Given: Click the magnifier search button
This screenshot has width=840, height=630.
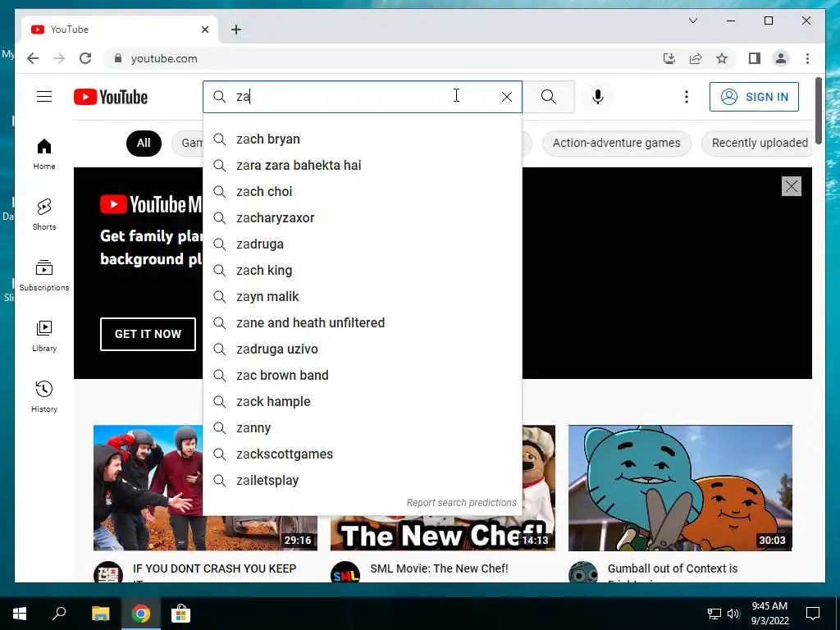Looking at the screenshot, I should point(549,97).
